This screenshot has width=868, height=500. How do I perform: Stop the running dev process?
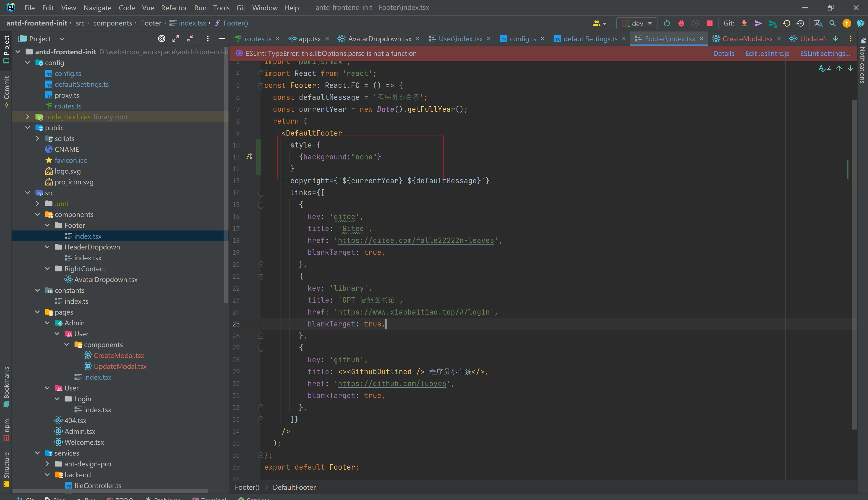coord(709,23)
